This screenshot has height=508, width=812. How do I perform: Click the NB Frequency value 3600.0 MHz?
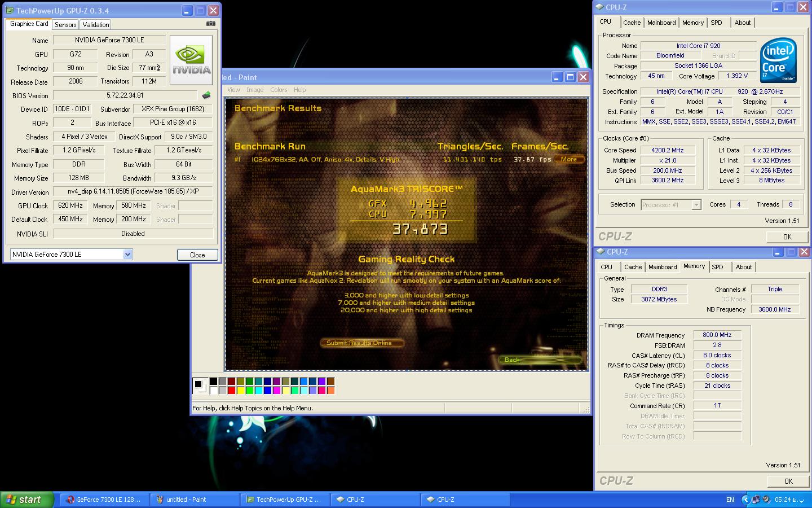point(775,309)
